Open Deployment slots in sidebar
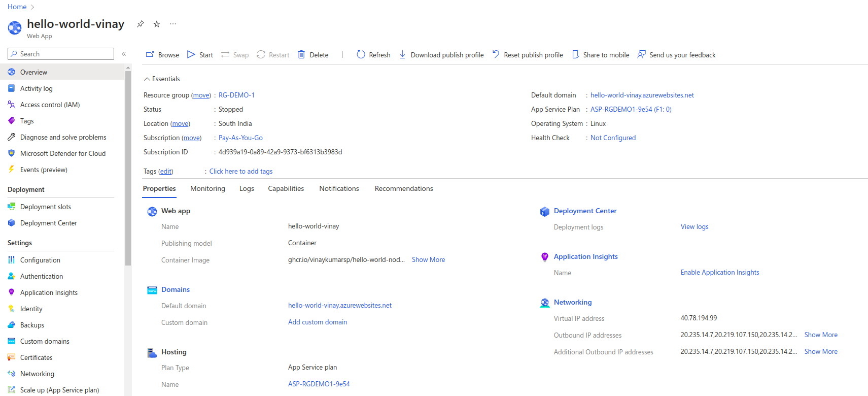The height and width of the screenshot is (396, 868). coord(62,207)
